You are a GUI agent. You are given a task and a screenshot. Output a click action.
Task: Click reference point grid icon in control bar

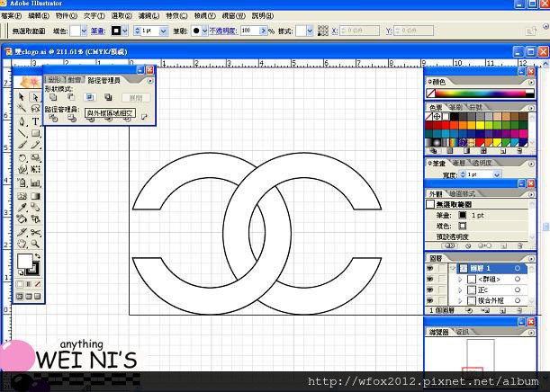[x=322, y=31]
